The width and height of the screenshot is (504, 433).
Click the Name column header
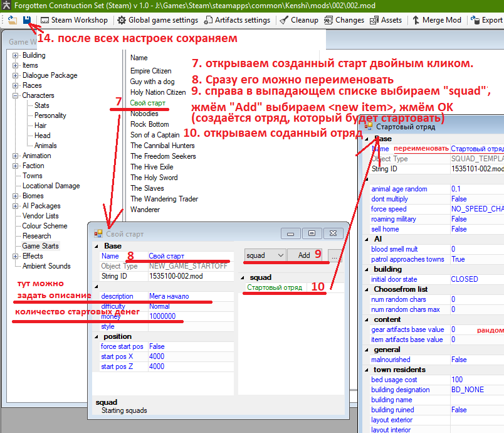(x=139, y=58)
